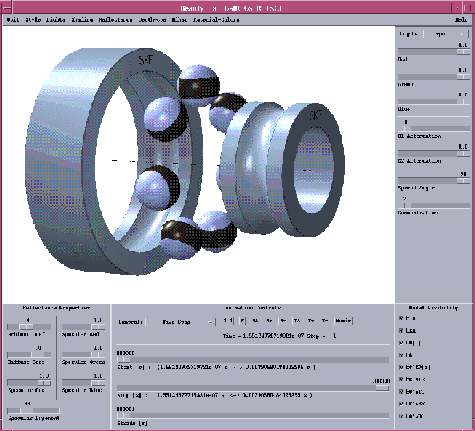The image size is (475, 431).
Task: Toggle the fifth Model Visibility checkbox
Action: [401, 367]
